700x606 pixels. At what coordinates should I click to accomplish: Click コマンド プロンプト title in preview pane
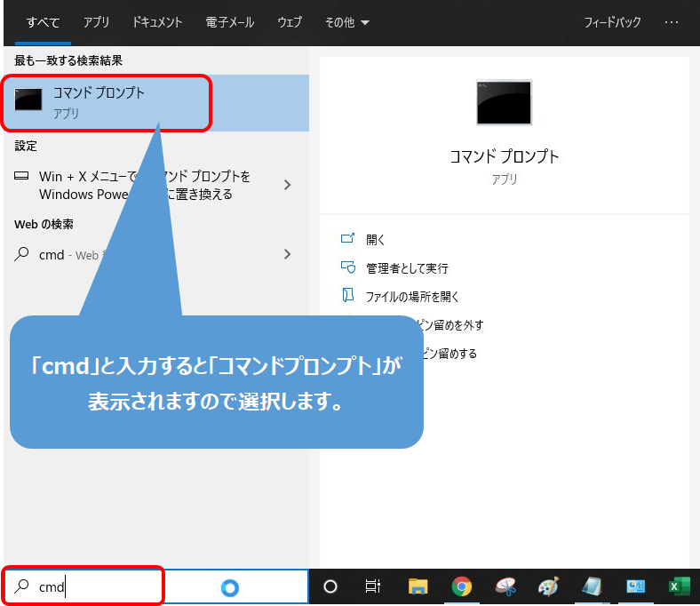[504, 156]
